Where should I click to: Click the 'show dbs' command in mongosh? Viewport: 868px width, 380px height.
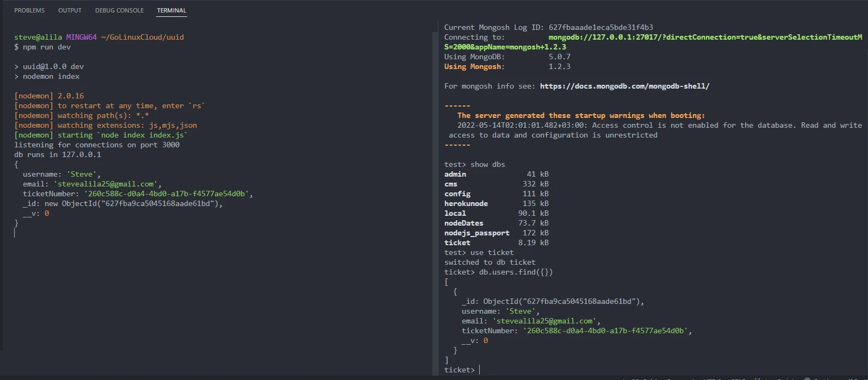pyautogui.click(x=487, y=164)
